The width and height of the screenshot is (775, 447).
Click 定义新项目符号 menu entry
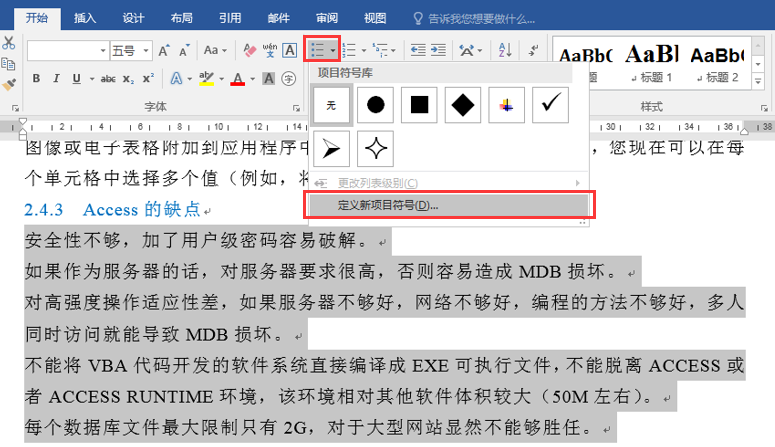pyautogui.click(x=374, y=205)
